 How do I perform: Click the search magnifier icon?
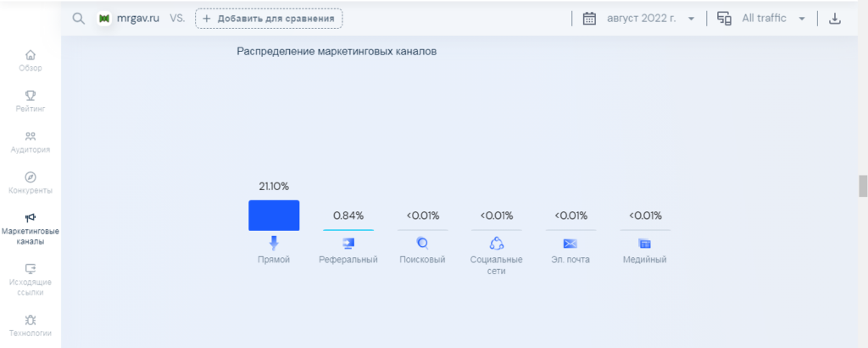pos(79,19)
